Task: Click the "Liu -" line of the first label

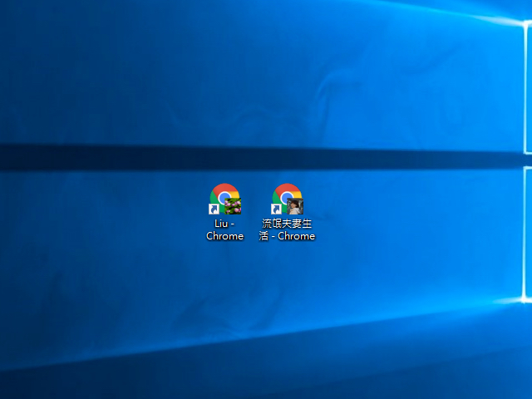Action: (224, 224)
